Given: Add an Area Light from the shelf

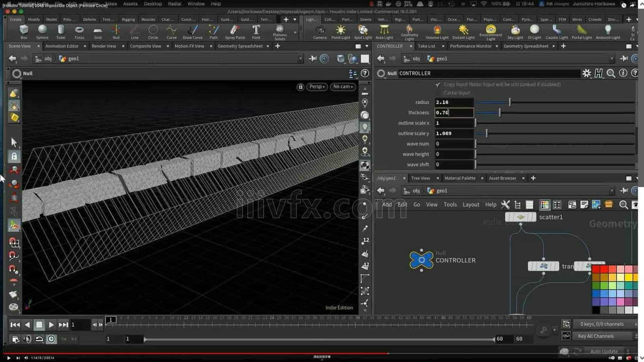Looking at the screenshot, I should click(384, 32).
